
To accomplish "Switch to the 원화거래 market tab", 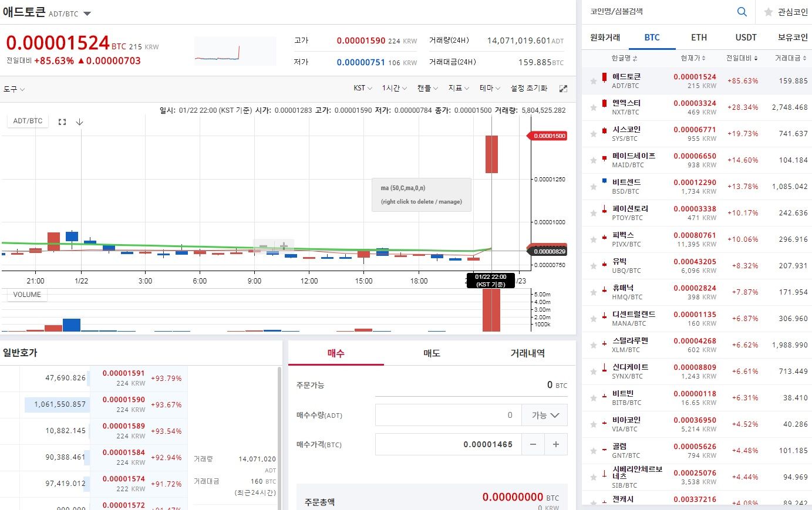I will click(x=605, y=38).
